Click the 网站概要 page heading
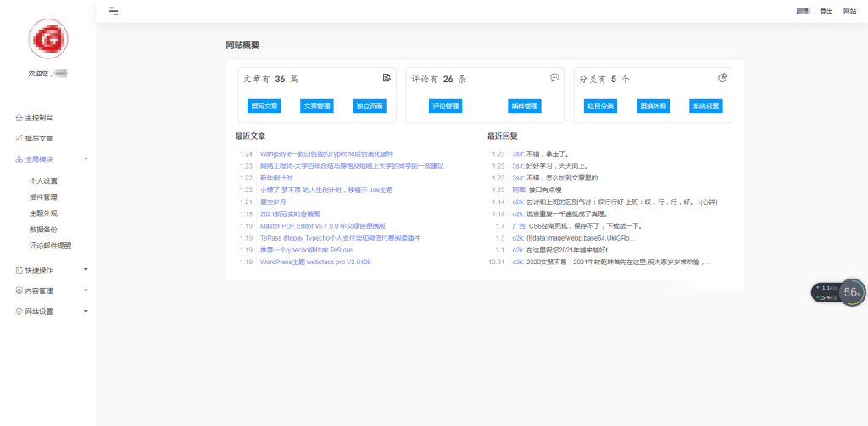The width and height of the screenshot is (868, 426). coord(242,46)
